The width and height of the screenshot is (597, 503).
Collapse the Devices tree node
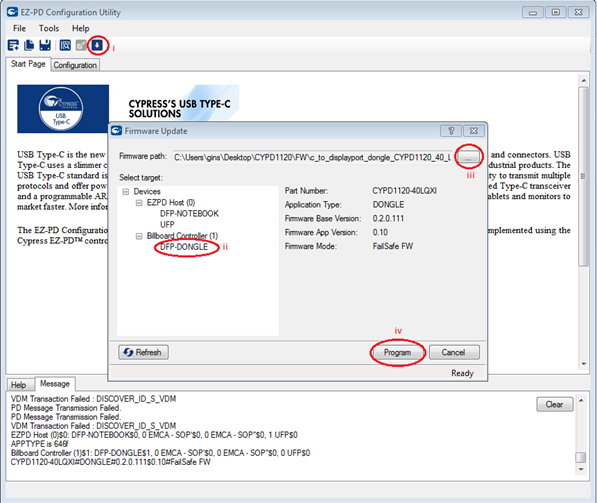pos(126,192)
